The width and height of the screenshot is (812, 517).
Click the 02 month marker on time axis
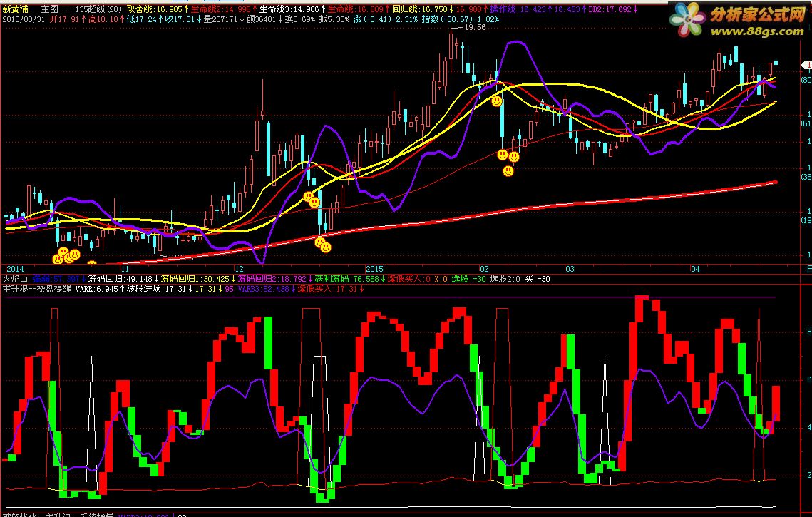(484, 269)
